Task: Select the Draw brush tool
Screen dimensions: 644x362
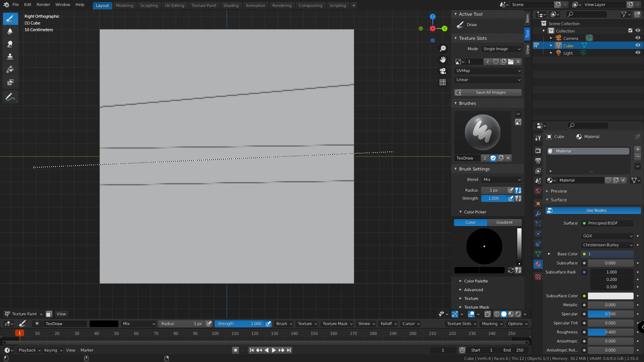Action: 10,18
